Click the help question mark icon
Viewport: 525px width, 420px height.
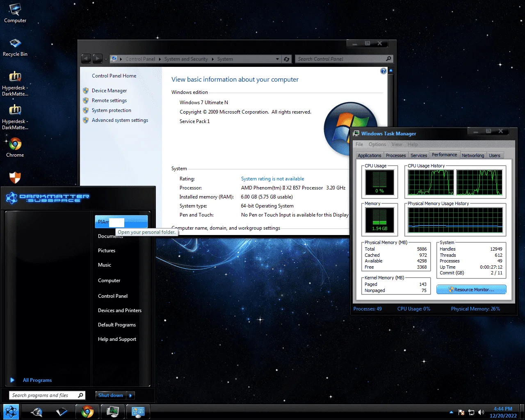click(383, 71)
